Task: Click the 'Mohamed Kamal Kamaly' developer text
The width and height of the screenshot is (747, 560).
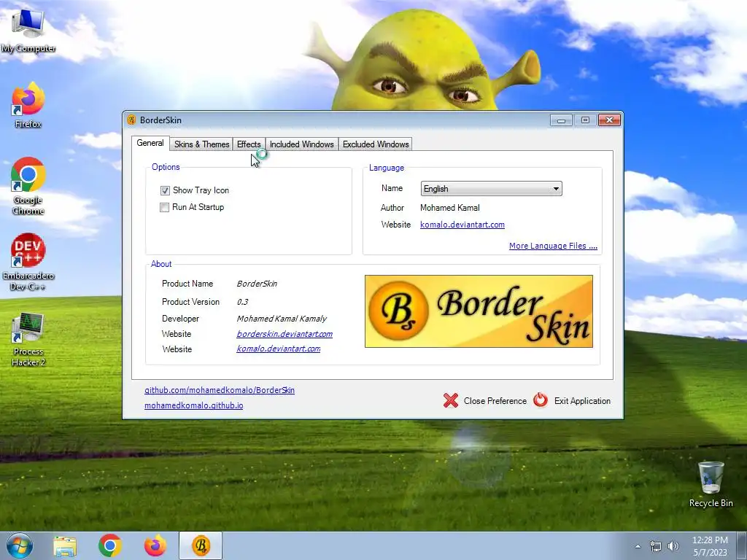Action: (282, 319)
